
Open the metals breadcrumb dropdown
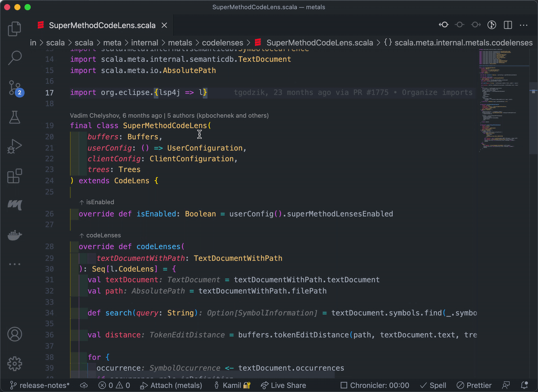pos(180,42)
